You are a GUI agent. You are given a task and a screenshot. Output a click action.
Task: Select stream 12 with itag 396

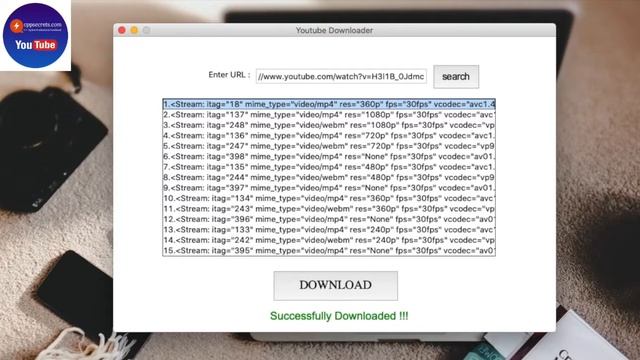point(329,219)
